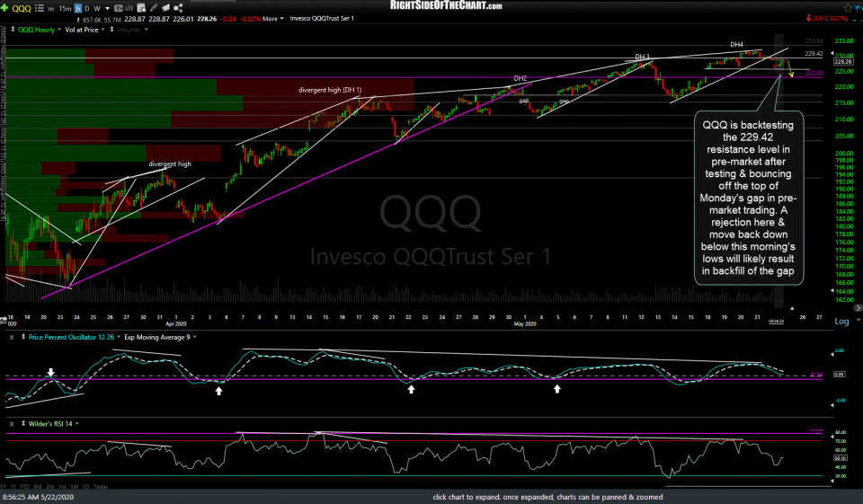The height and width of the screenshot is (504, 863).
Task: Click the DH4 annotation label
Action: coord(736,45)
